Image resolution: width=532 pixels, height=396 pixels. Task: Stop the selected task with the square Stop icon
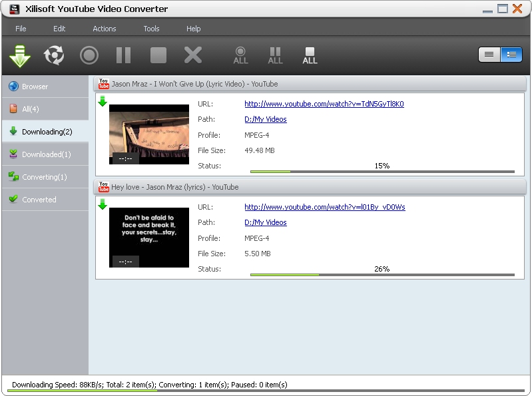tap(158, 55)
